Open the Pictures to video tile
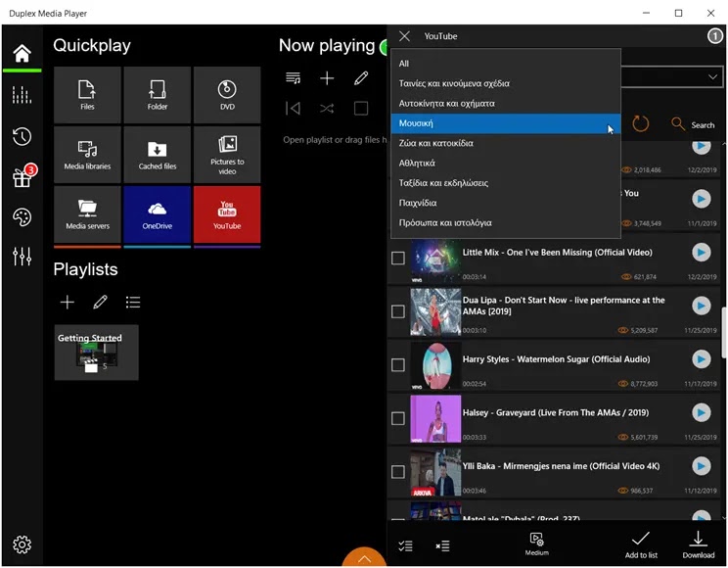The image size is (728, 568). click(x=227, y=155)
